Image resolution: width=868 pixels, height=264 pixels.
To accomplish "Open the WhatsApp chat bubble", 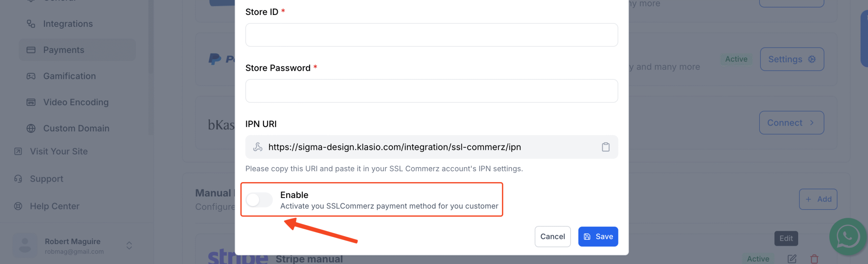I will 848,237.
